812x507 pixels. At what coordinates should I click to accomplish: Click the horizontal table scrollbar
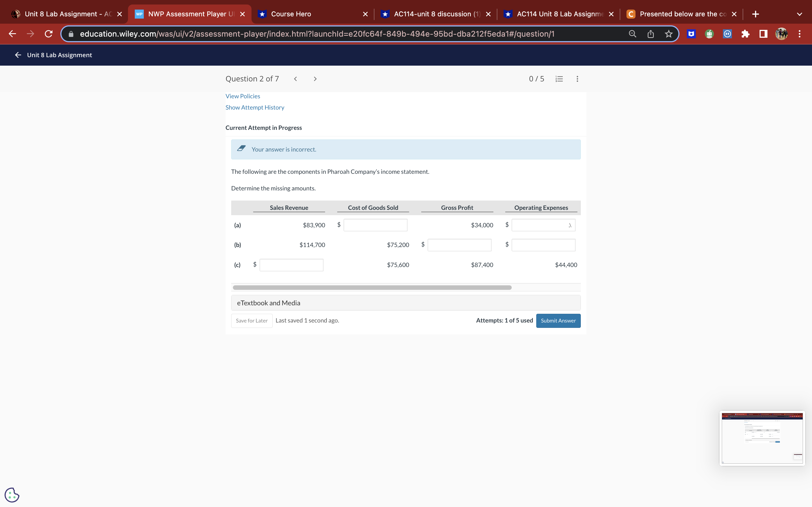[372, 287]
